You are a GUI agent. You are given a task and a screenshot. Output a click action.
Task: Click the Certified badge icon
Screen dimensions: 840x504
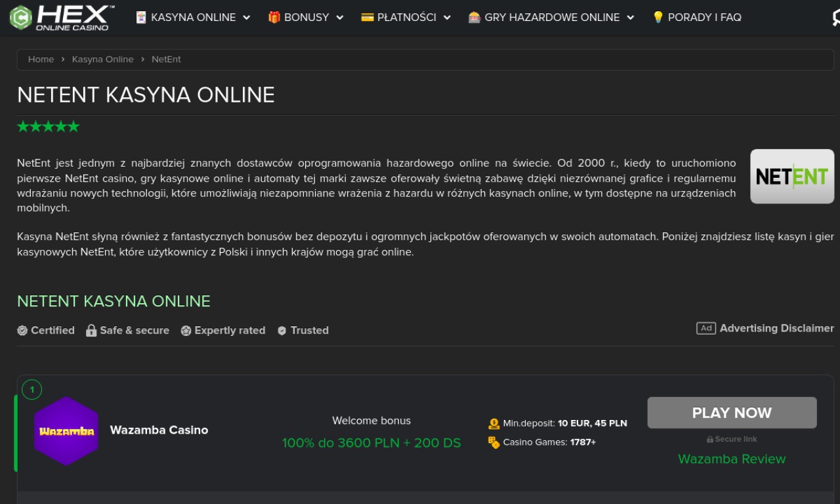tap(22, 331)
